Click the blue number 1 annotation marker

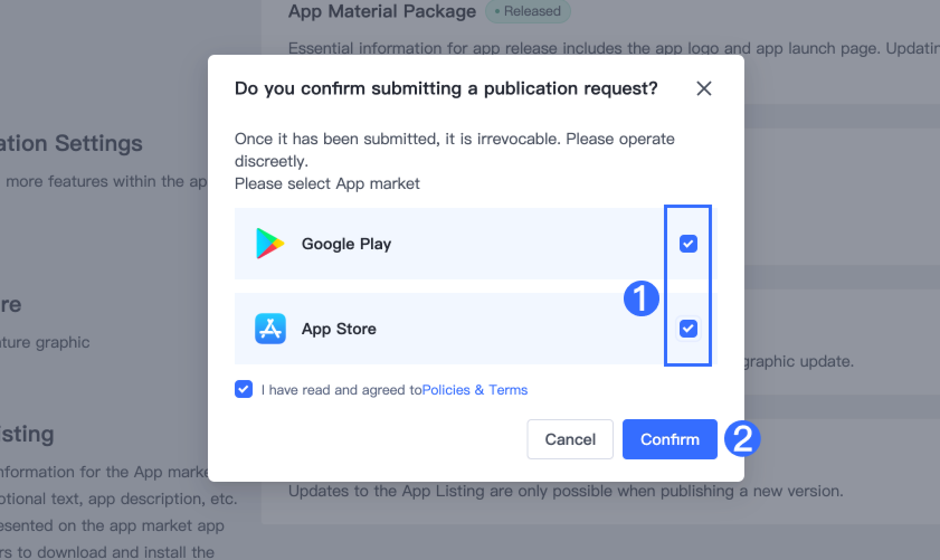[641, 298]
